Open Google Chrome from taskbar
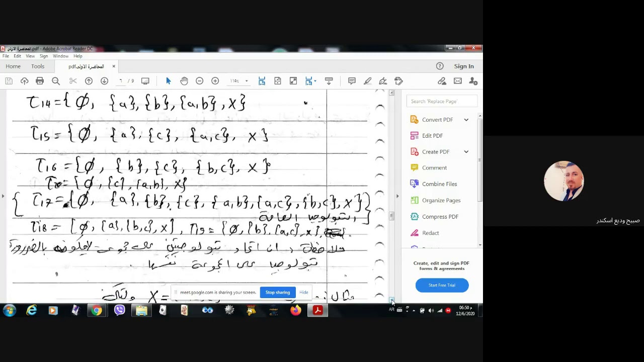644x362 pixels. tap(97, 311)
